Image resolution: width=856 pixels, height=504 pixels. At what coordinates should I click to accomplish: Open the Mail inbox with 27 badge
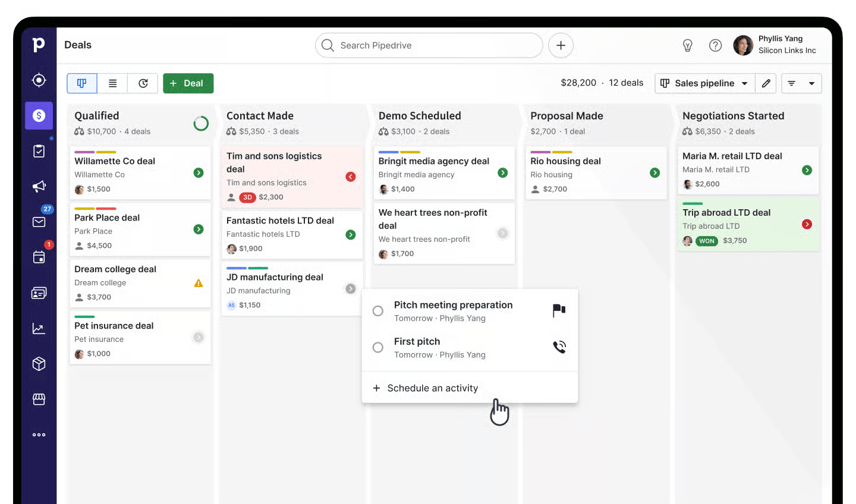tap(39, 222)
